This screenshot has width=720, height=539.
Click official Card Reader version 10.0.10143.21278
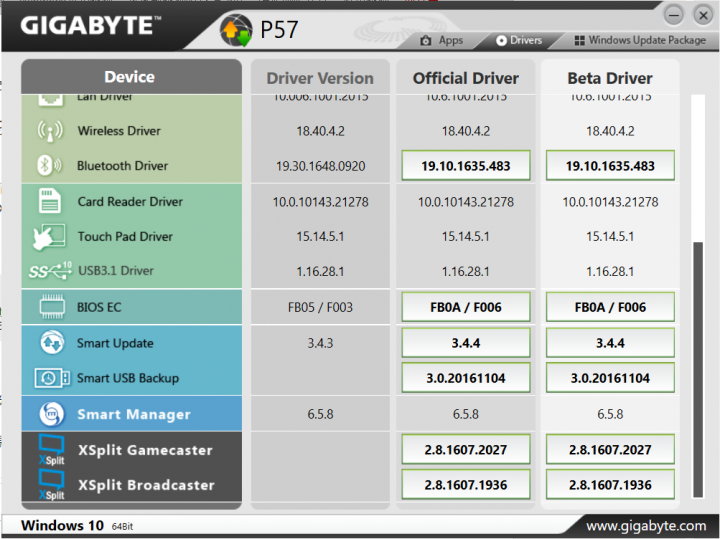[x=466, y=202]
